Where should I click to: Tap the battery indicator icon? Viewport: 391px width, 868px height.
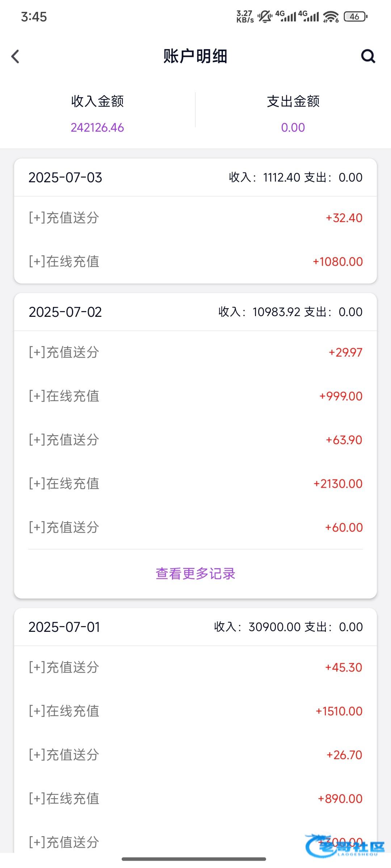click(356, 17)
